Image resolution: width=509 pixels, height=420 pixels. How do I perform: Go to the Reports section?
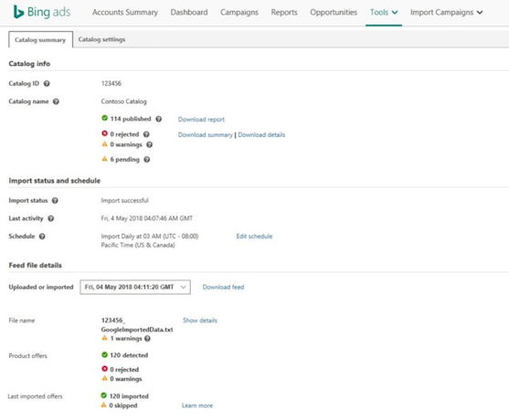284,12
